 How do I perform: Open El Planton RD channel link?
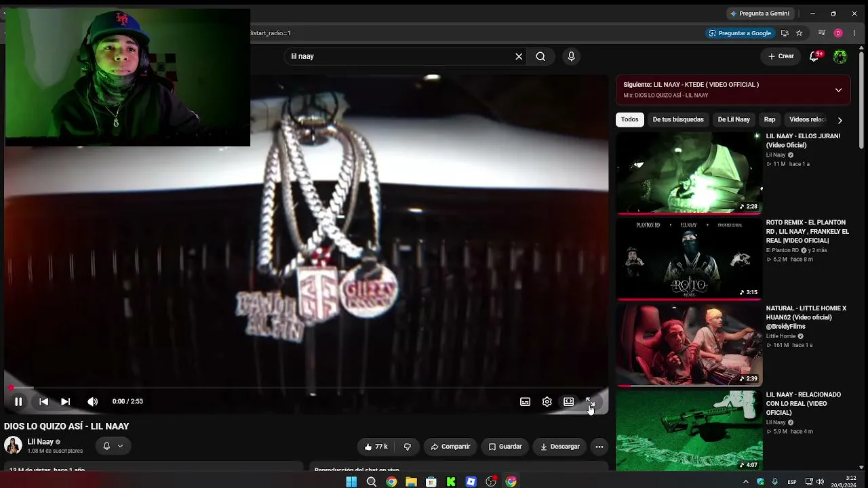point(783,250)
